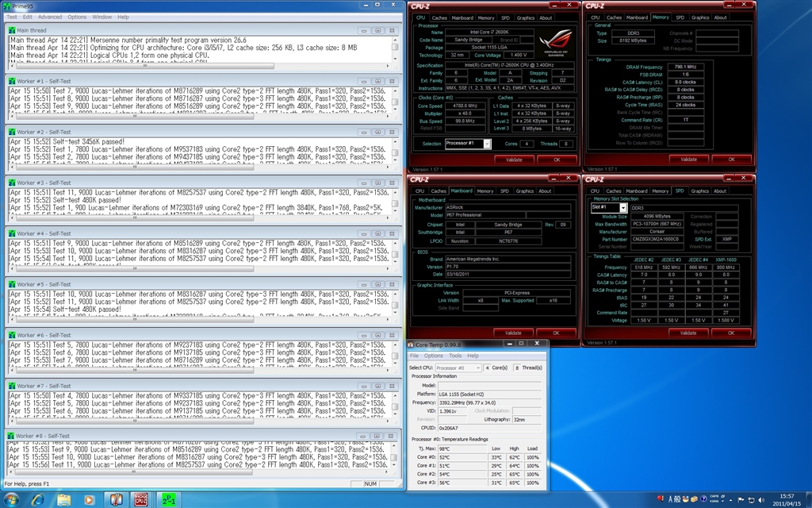
Task: Open the Options menu in Core Temp
Action: (434, 356)
